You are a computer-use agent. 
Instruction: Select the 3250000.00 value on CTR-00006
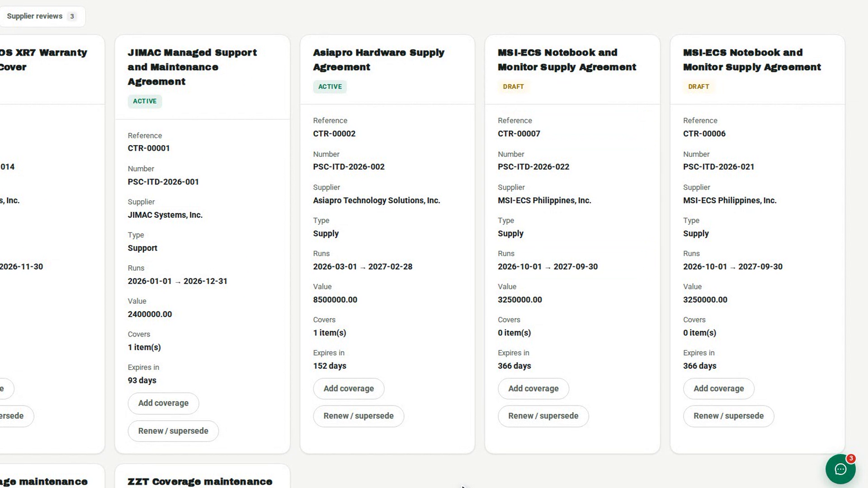click(705, 300)
